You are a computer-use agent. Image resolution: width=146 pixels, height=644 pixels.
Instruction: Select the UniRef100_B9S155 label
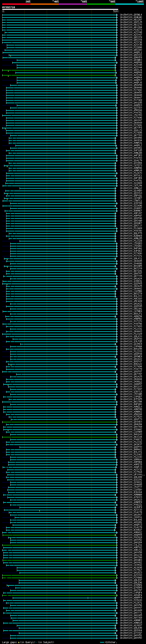point(131,349)
